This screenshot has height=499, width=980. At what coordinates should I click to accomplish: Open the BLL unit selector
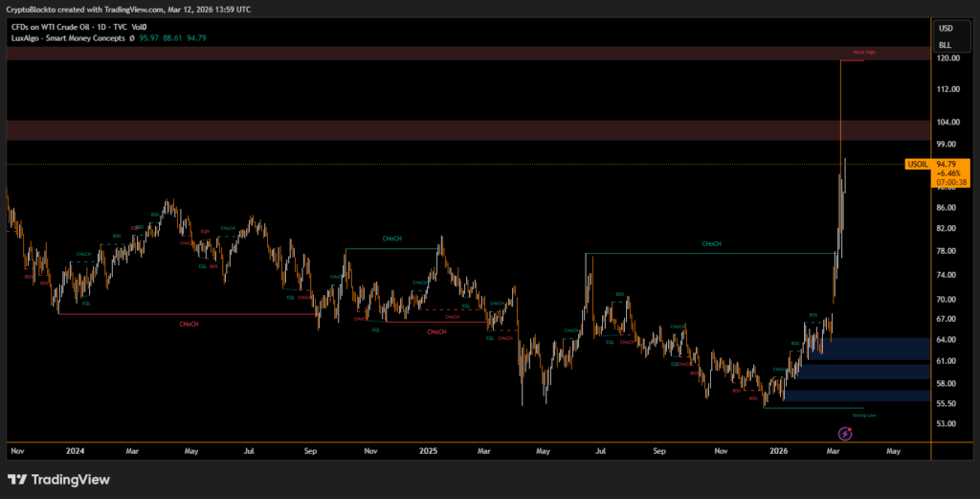click(x=946, y=45)
